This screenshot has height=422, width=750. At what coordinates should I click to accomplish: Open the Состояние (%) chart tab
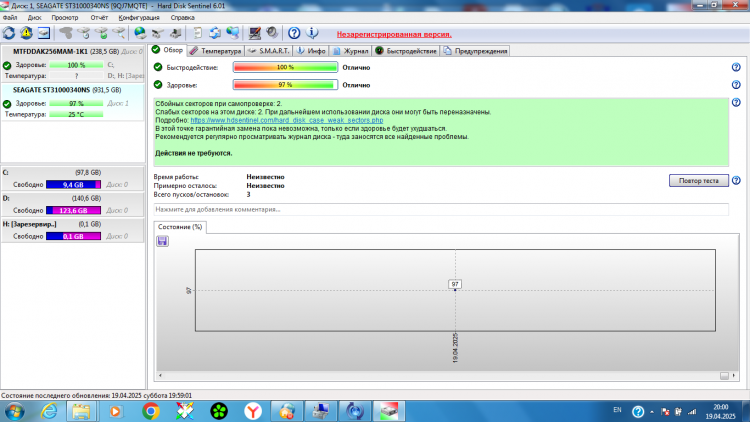point(180,227)
